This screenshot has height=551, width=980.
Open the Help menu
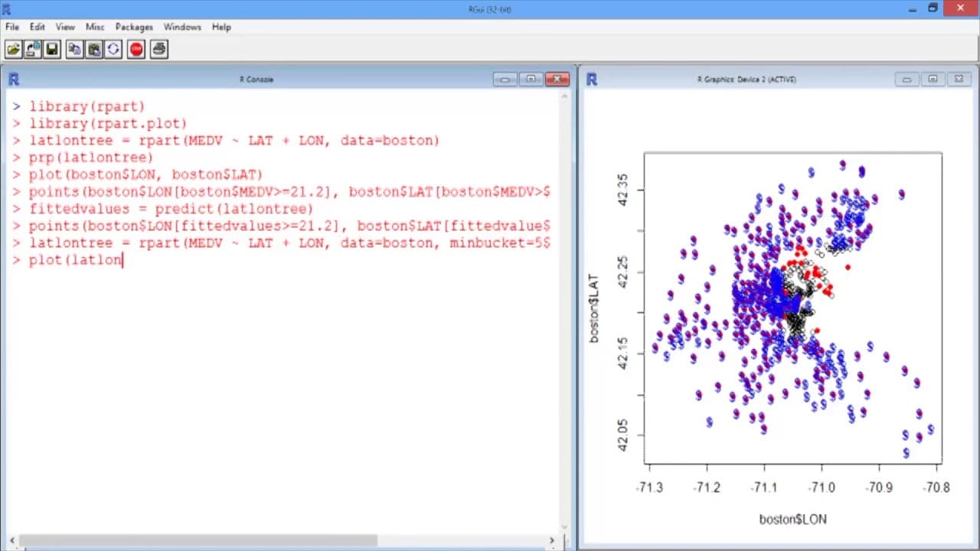coord(221,27)
